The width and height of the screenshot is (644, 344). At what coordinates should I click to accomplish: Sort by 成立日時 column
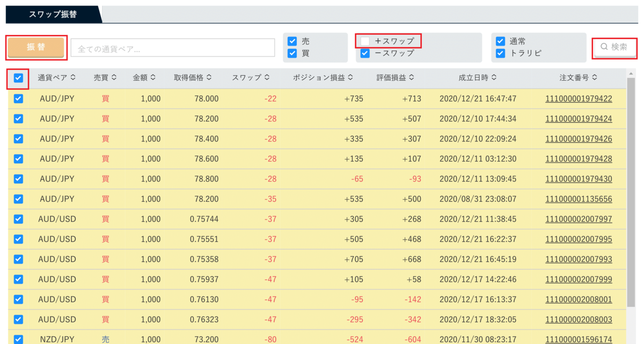pos(477,78)
